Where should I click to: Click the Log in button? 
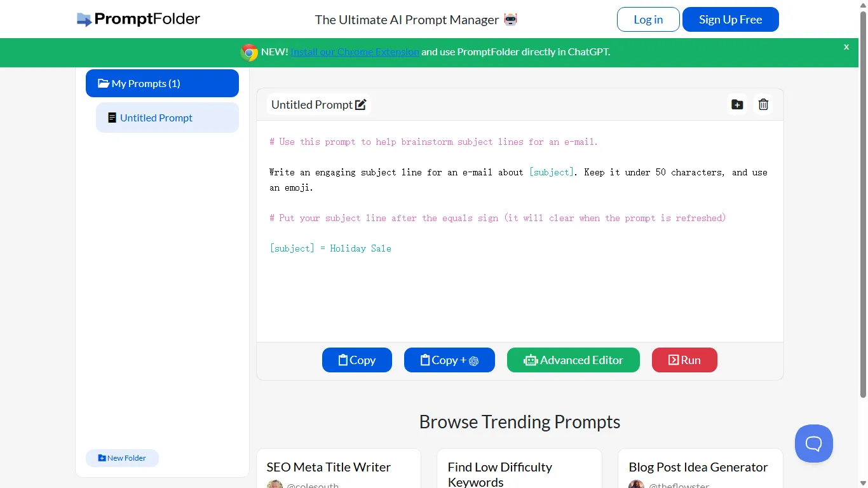point(648,19)
